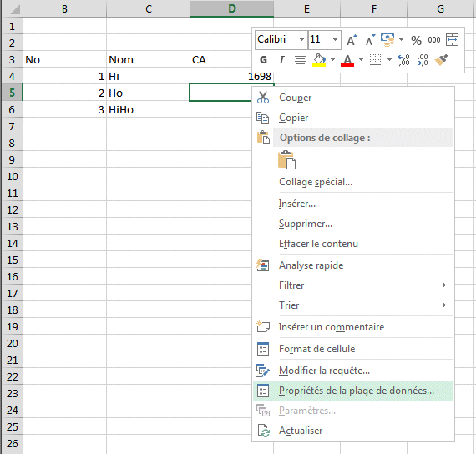Viewport: 476px width, 454px height.
Task: Apply red font color
Action: 347,60
